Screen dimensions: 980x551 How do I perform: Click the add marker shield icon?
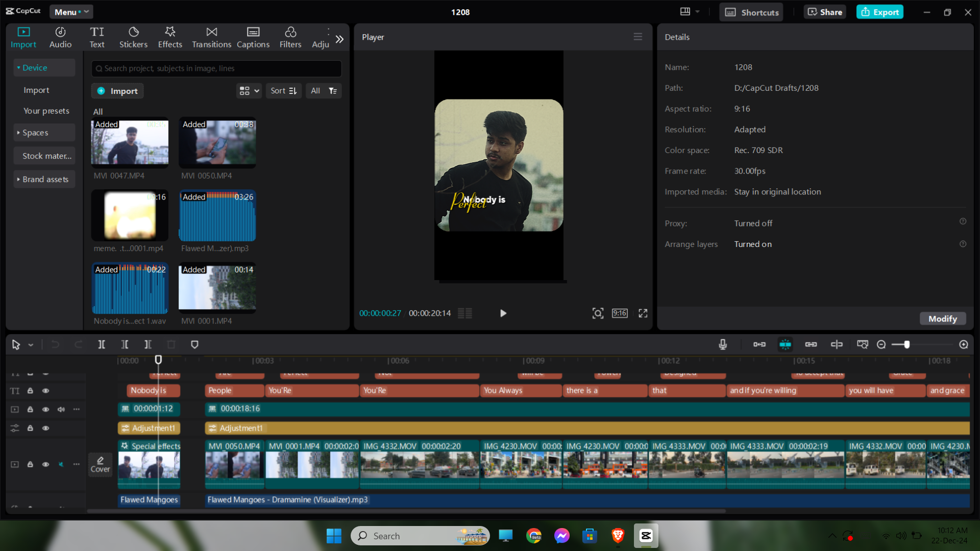(194, 345)
